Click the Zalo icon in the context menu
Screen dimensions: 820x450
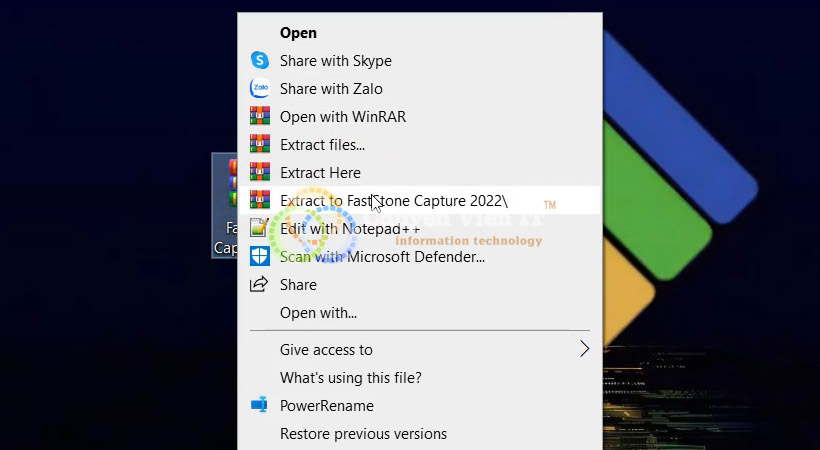pos(259,88)
